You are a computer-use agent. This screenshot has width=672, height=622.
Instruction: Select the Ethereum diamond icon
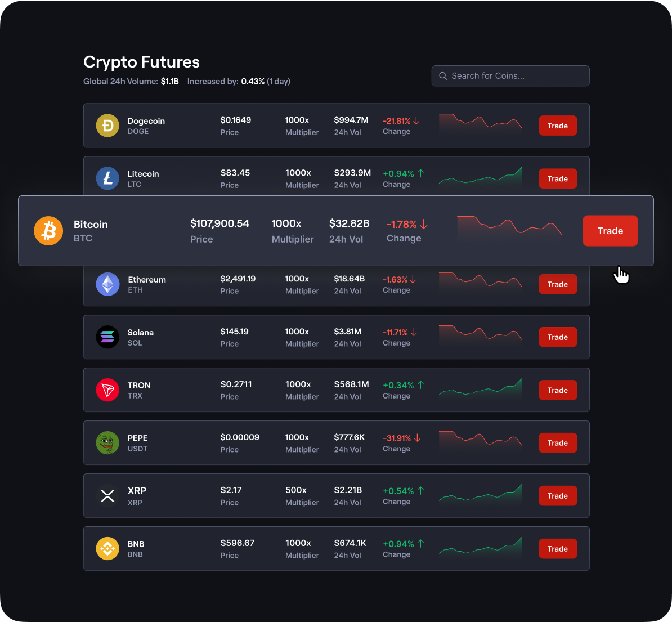(107, 284)
